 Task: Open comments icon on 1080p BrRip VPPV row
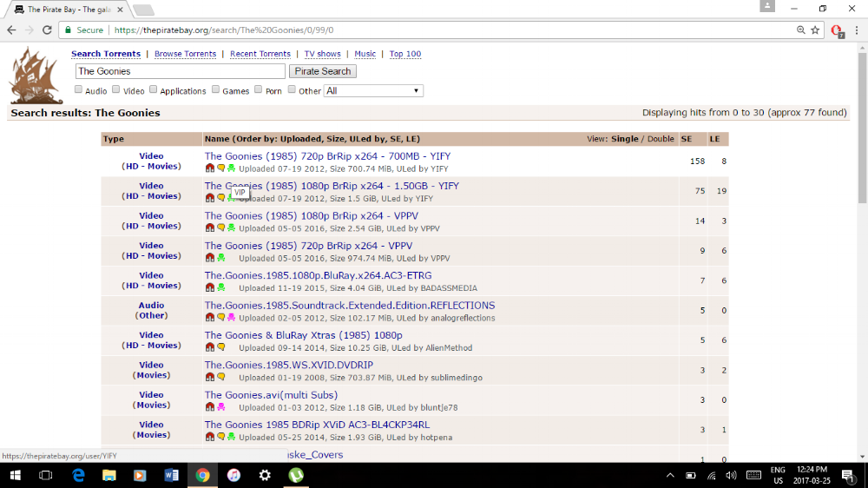click(x=220, y=228)
